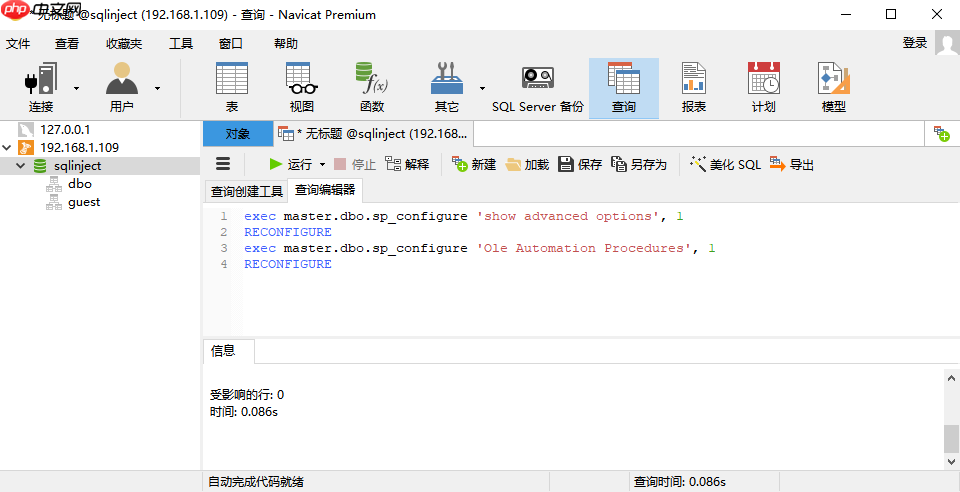Select the dbo schema

click(x=80, y=184)
